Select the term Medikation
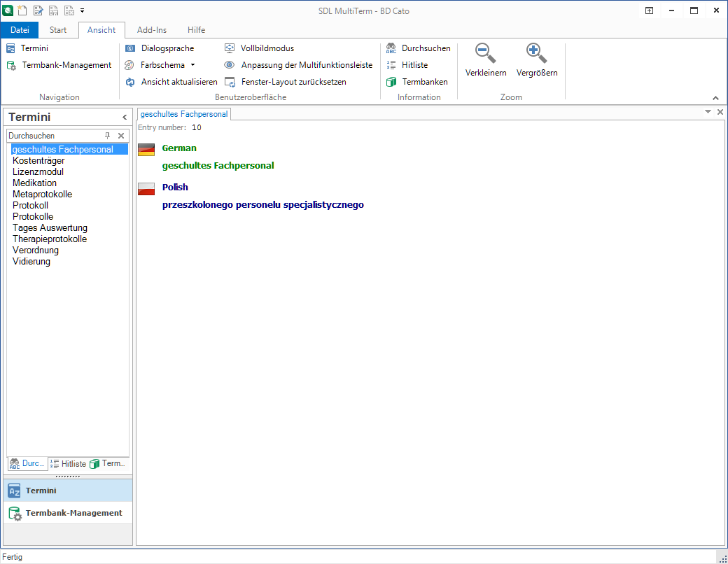The width and height of the screenshot is (728, 564). pyautogui.click(x=34, y=183)
